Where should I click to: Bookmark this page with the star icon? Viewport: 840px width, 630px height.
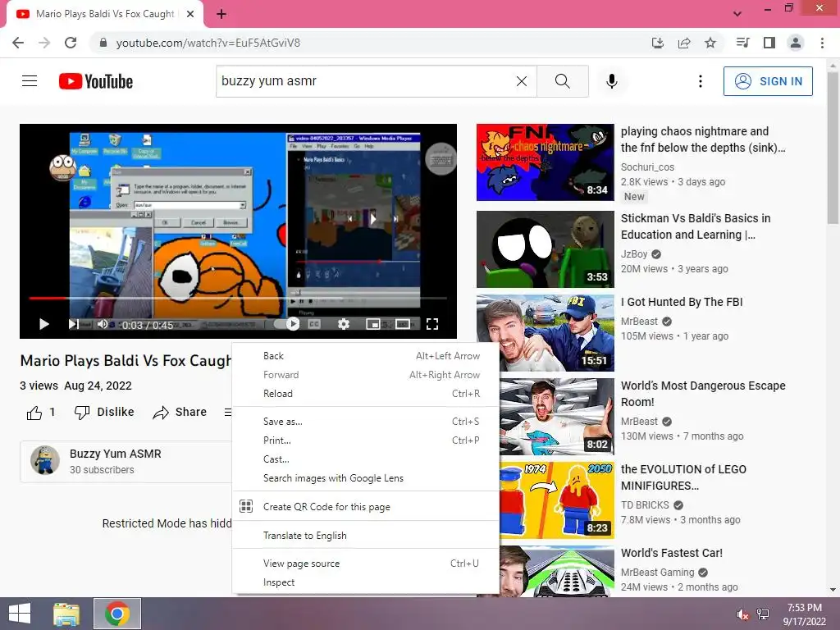(710, 43)
